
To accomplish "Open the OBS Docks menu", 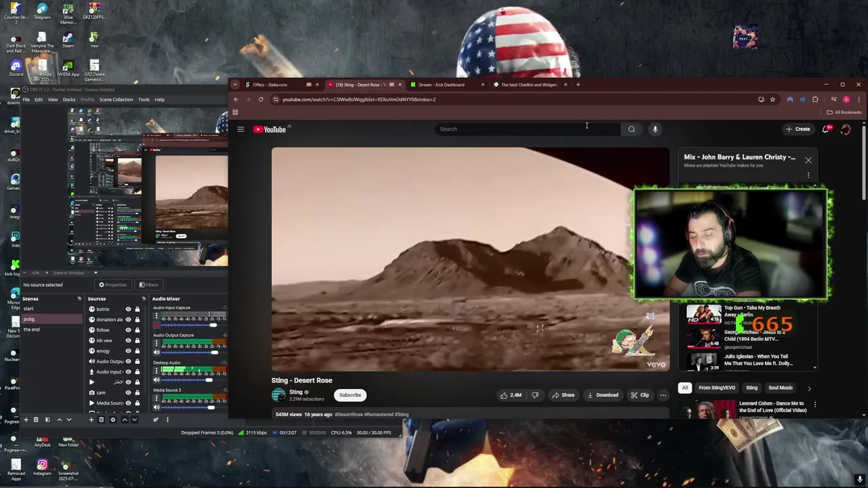I will pyautogui.click(x=69, y=100).
